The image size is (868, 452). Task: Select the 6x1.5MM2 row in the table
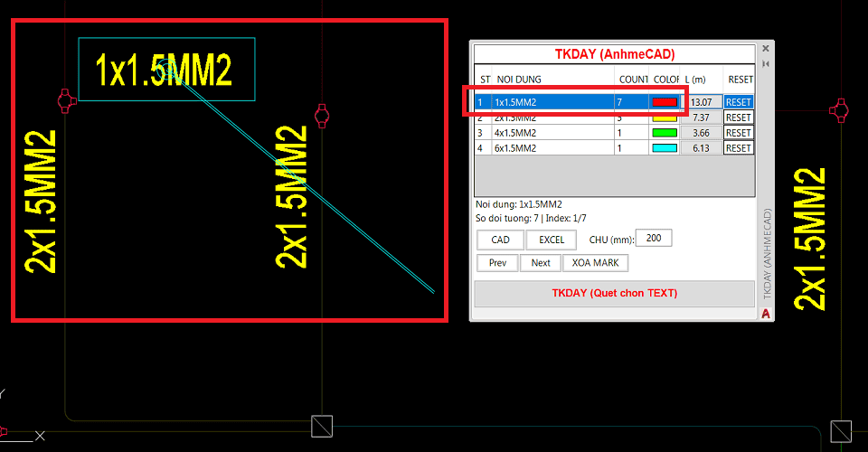tap(615, 148)
